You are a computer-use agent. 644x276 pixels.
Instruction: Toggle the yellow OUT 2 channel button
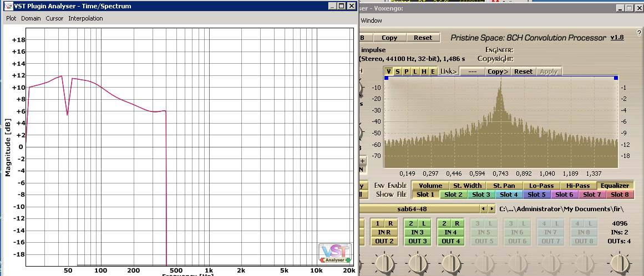[x=384, y=241]
